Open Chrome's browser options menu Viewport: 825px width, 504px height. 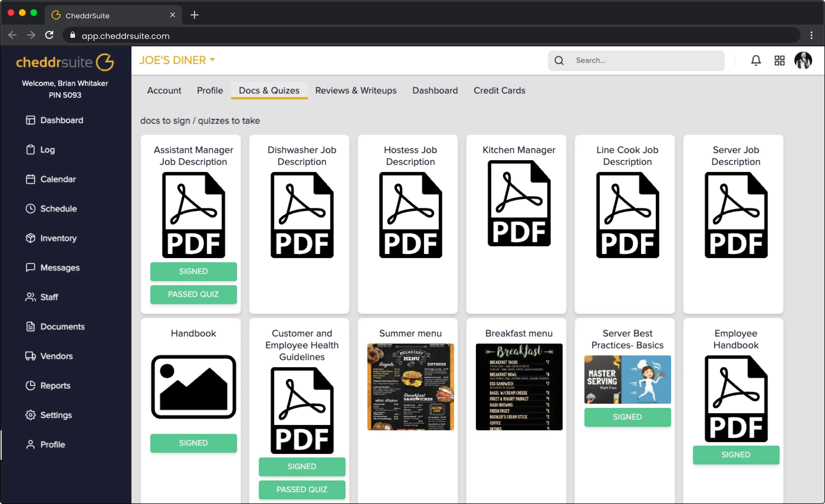(811, 35)
